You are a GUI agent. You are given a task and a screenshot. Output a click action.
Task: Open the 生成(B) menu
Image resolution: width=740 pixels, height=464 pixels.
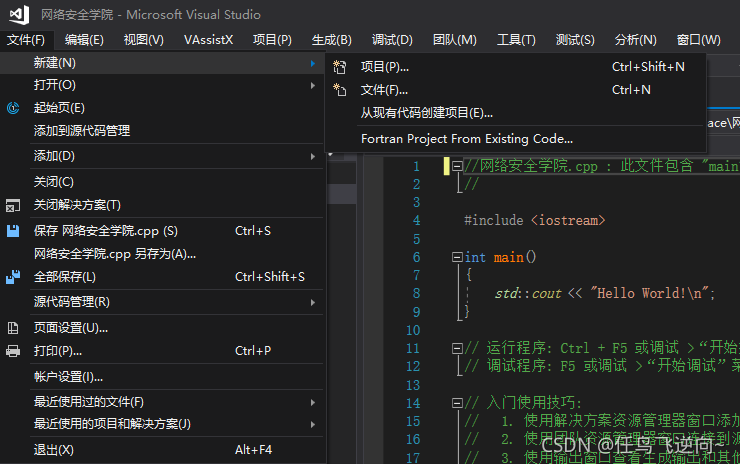(x=332, y=40)
